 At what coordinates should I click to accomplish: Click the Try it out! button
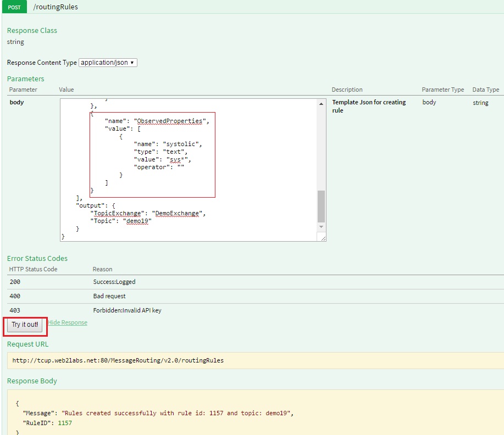25,325
